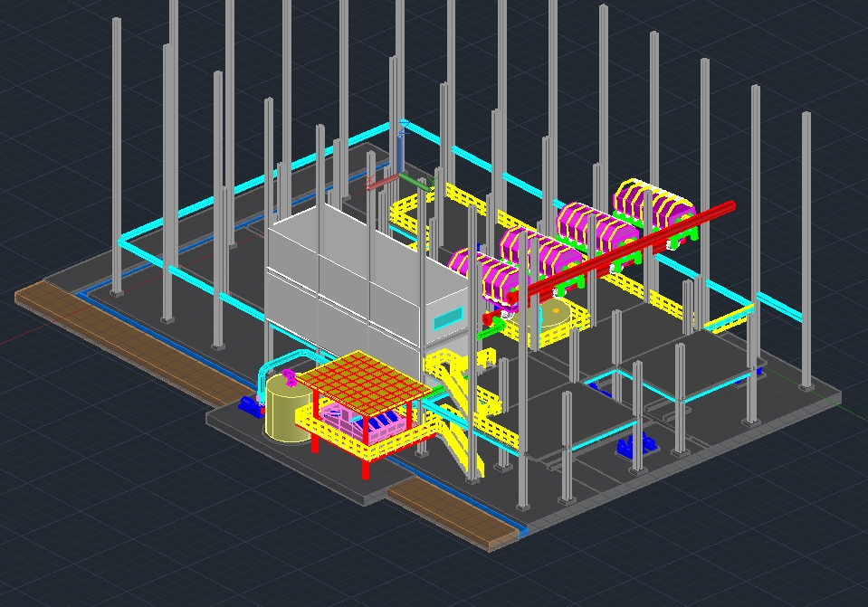This screenshot has width=868, height=607.
Task: Select the brown slab along the left edge
Action: (x=132, y=343)
